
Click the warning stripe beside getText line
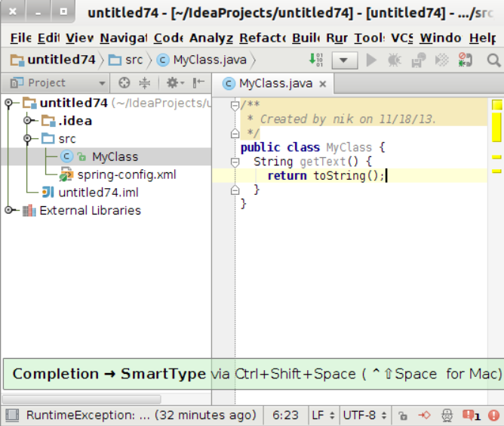[497, 157]
